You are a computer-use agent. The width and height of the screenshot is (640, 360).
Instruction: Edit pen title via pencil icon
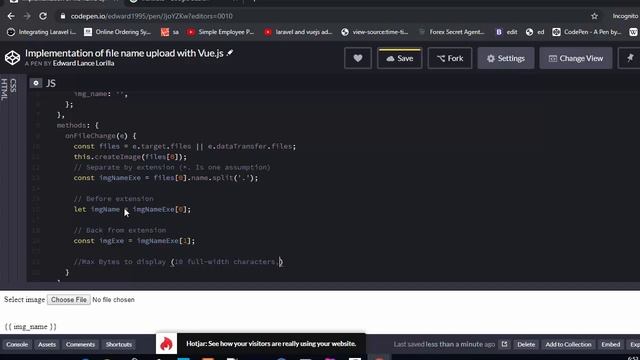(230, 53)
